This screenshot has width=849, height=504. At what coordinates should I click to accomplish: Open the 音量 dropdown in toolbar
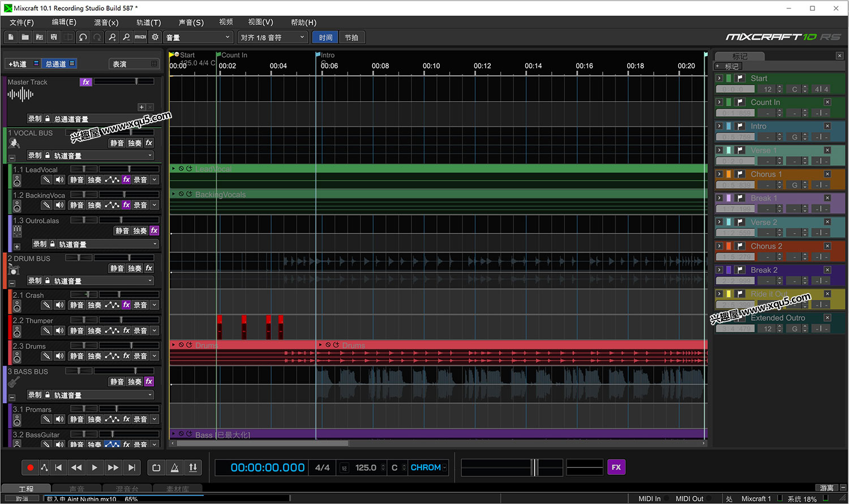point(199,37)
